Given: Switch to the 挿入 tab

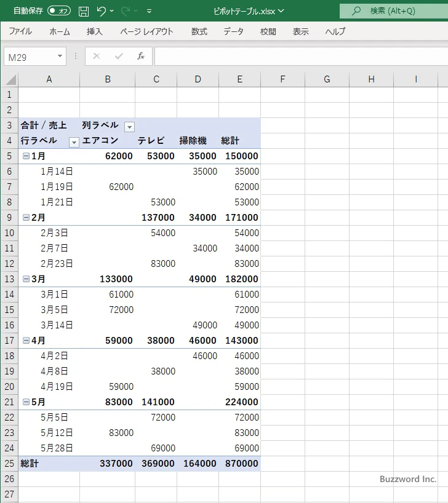Looking at the screenshot, I should [94, 31].
